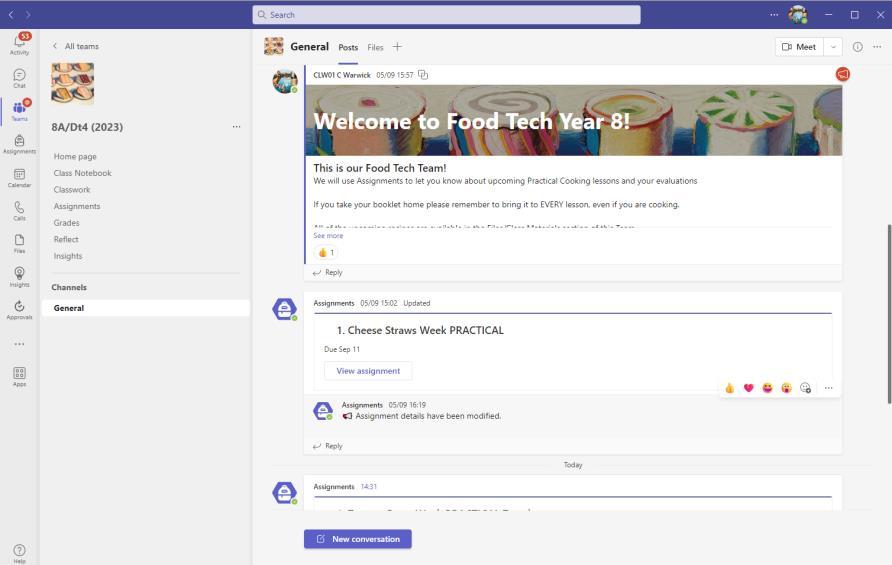
Task: Open more reactions picker icon
Action: click(806, 388)
